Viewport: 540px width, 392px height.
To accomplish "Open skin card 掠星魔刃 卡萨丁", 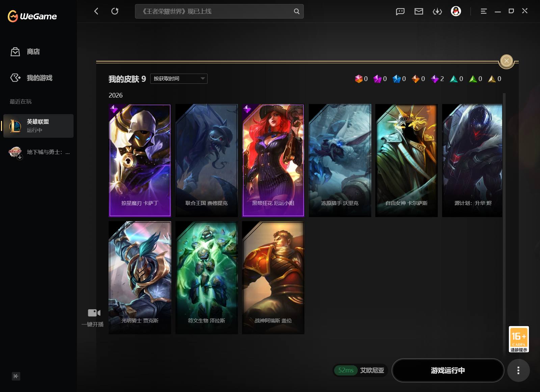I will click(x=140, y=160).
